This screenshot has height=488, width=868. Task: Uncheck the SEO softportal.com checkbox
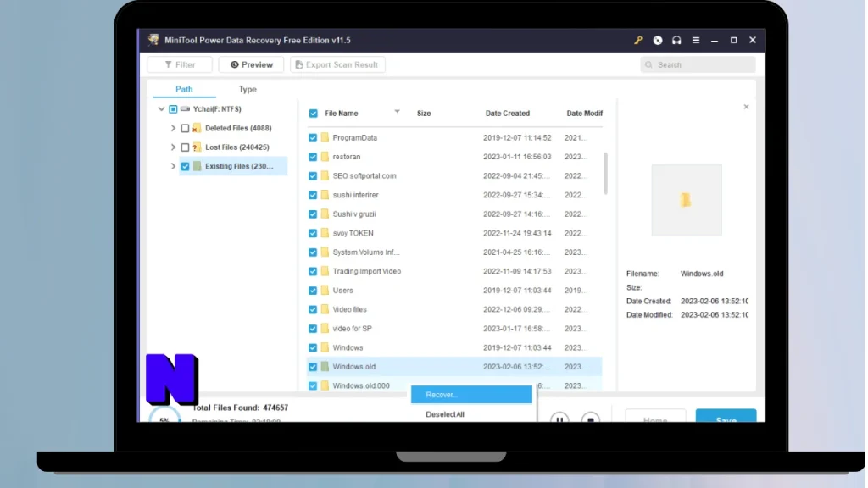(x=313, y=176)
